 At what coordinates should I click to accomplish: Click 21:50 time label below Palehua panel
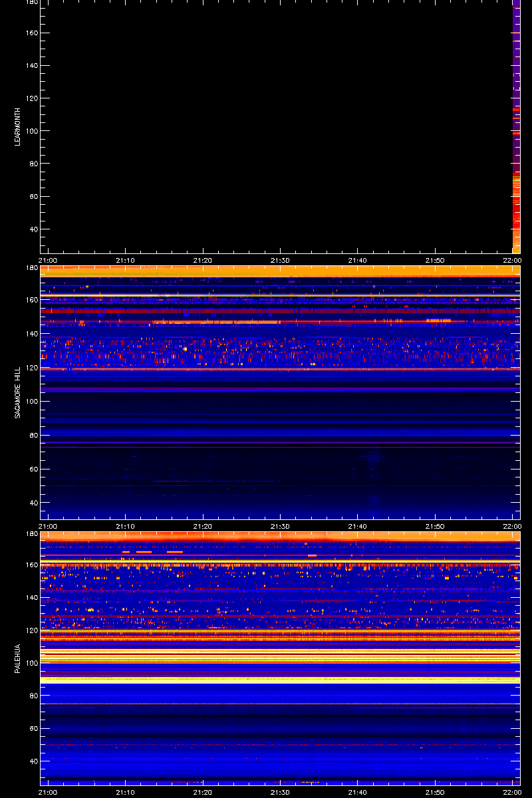point(434,793)
